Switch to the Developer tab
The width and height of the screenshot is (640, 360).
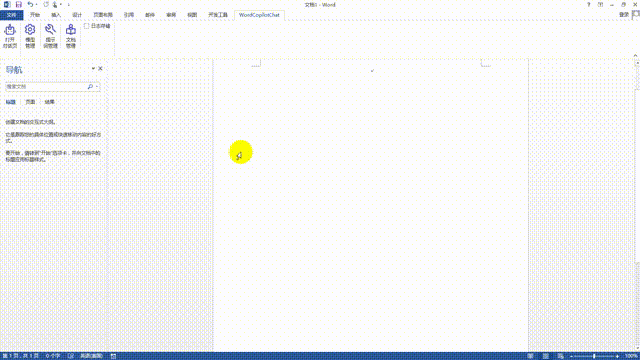point(218,15)
